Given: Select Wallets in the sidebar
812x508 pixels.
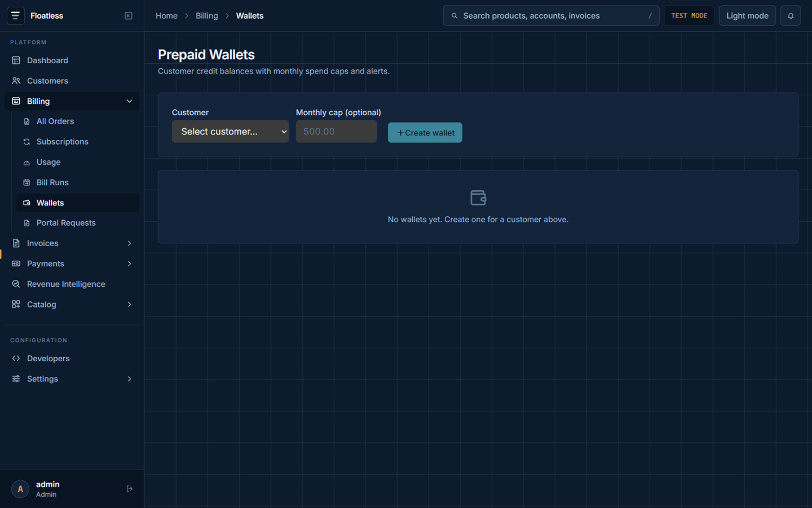Looking at the screenshot, I should click(78, 203).
